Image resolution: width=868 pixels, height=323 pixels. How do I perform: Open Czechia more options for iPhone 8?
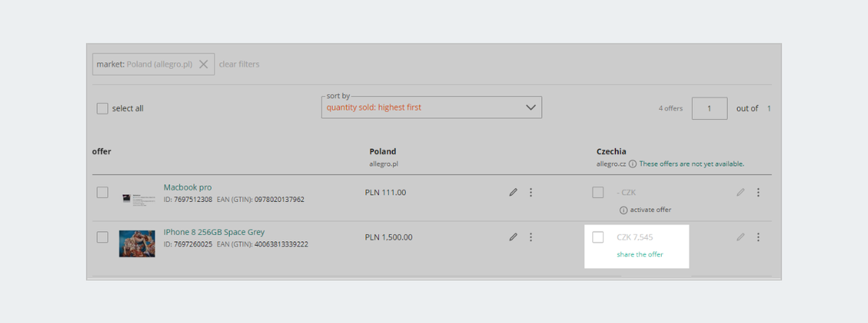point(758,237)
